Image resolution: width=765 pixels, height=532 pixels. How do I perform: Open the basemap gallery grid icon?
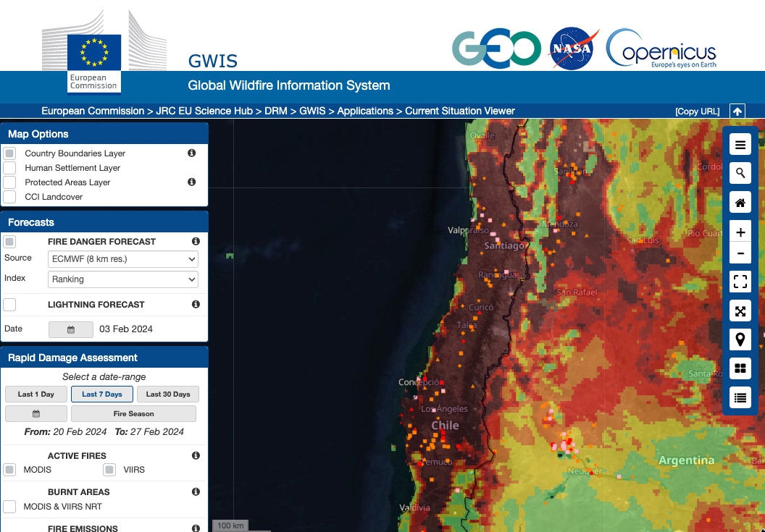740,368
